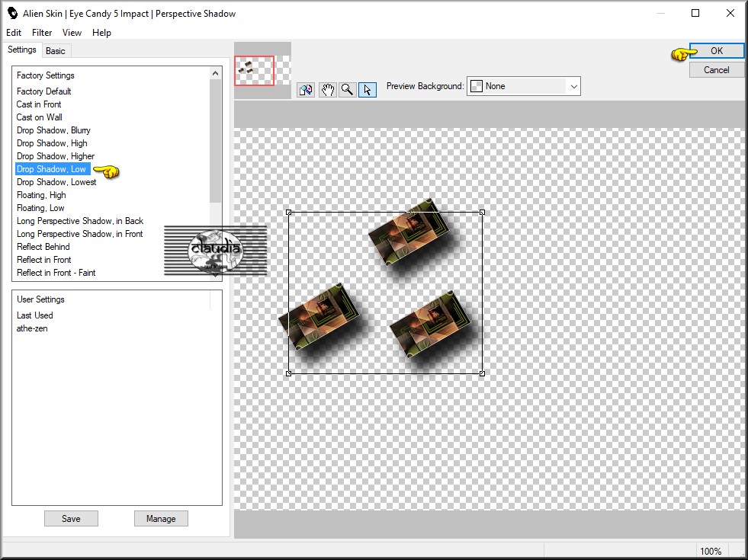Open the Edit menu

(x=14, y=33)
